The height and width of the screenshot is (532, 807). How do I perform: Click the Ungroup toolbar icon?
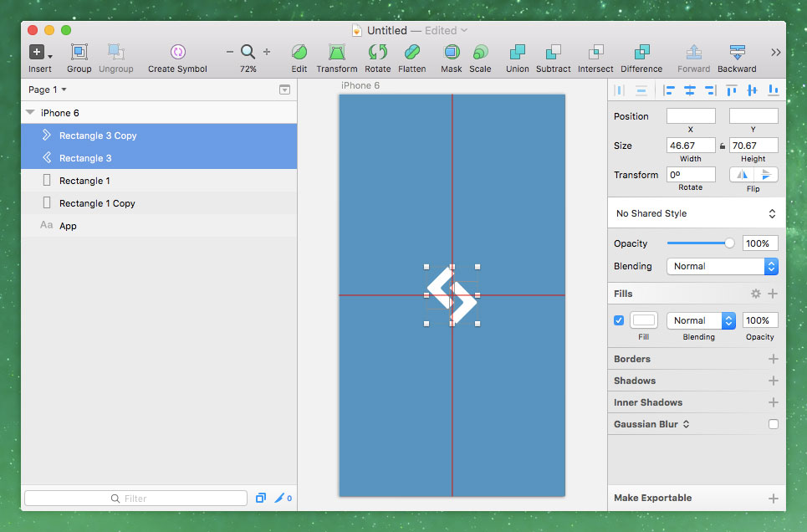(115, 52)
